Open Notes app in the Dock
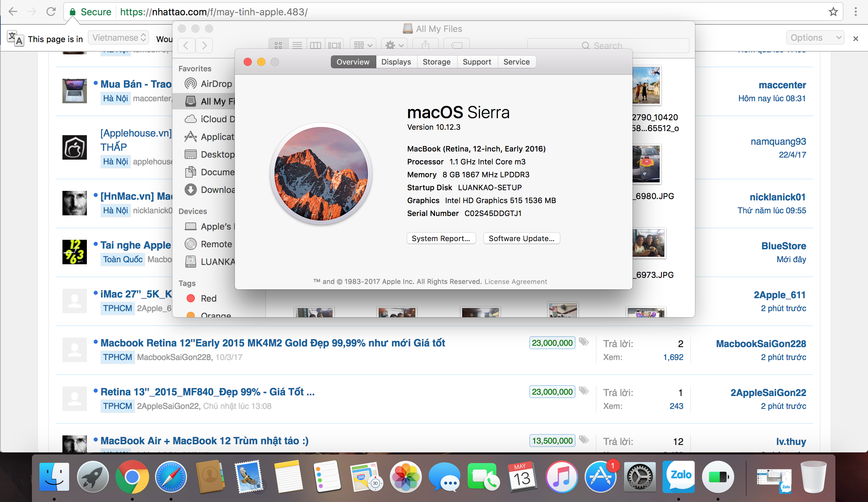The height and width of the screenshot is (502, 868). [x=288, y=477]
